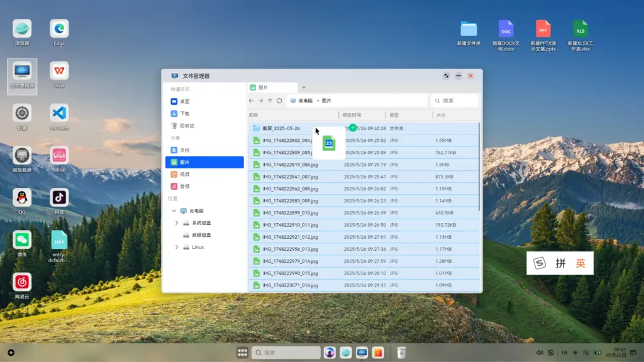Click 此电脑 in the breadcrumb path
The height and width of the screenshot is (362, 644).
click(305, 101)
